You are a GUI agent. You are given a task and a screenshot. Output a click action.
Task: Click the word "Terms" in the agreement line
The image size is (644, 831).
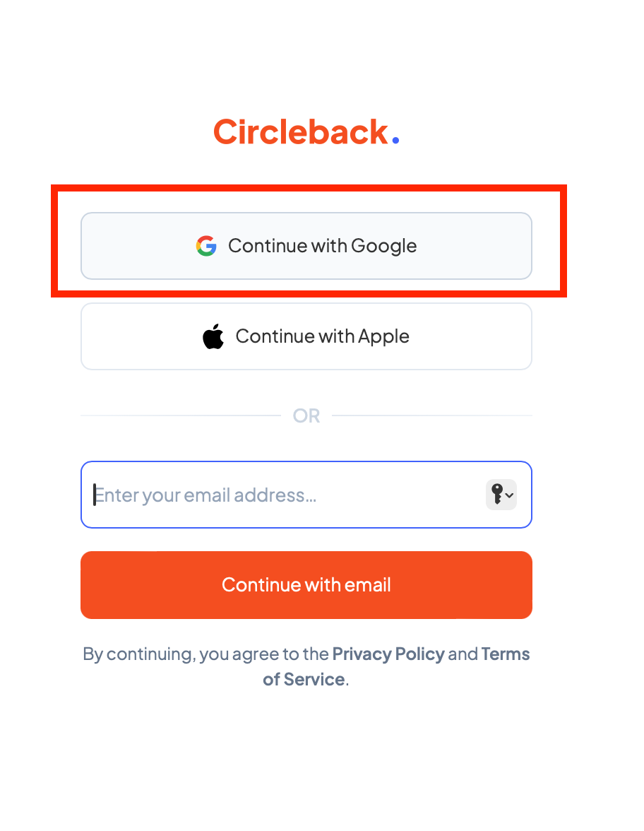click(x=506, y=654)
